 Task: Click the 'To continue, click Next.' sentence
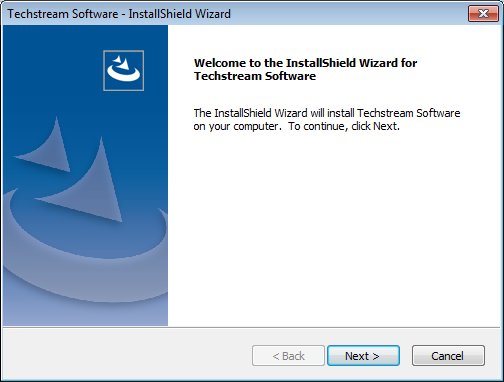344,126
